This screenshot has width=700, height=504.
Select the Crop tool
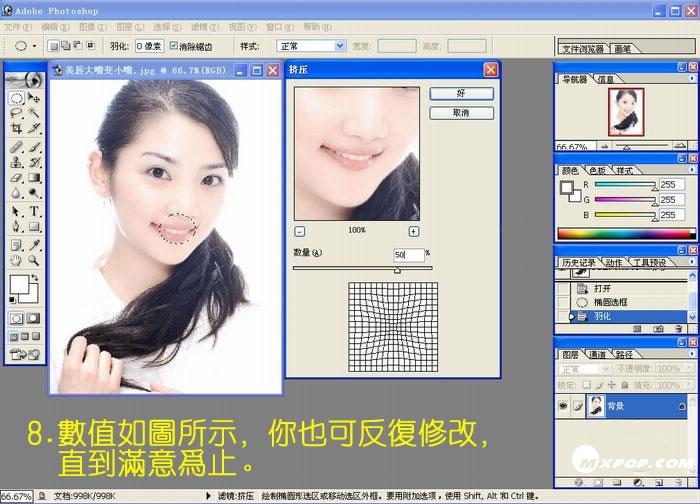tap(17, 129)
